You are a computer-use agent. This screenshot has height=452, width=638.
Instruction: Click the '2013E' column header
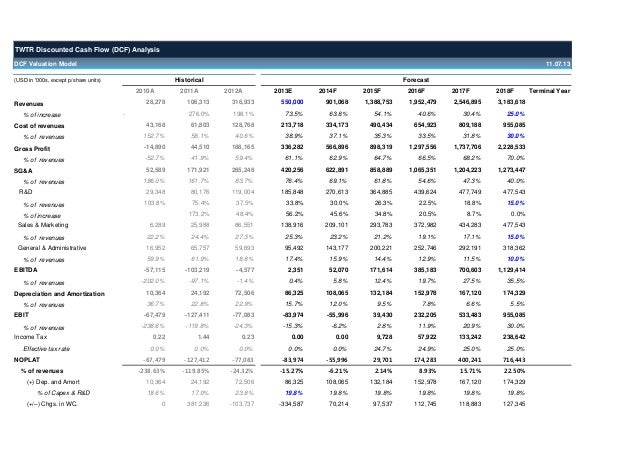tap(283, 91)
